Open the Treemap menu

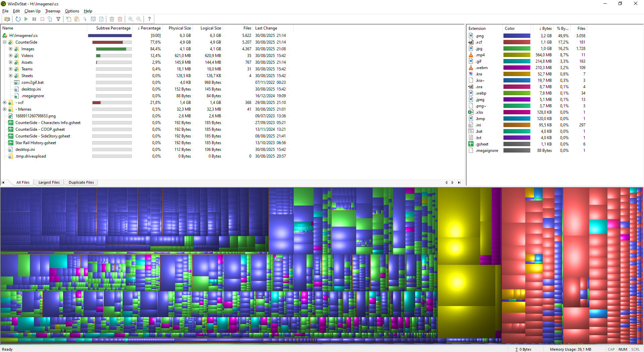[x=53, y=11]
